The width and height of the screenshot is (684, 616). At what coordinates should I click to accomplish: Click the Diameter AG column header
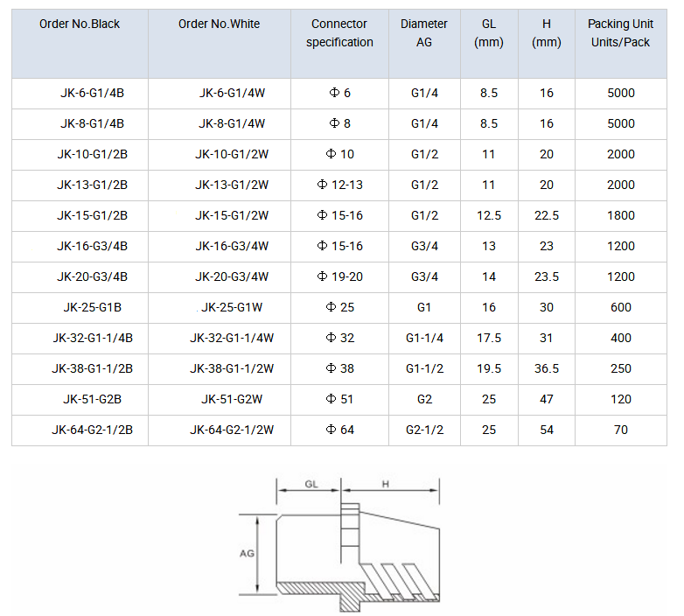tap(424, 33)
